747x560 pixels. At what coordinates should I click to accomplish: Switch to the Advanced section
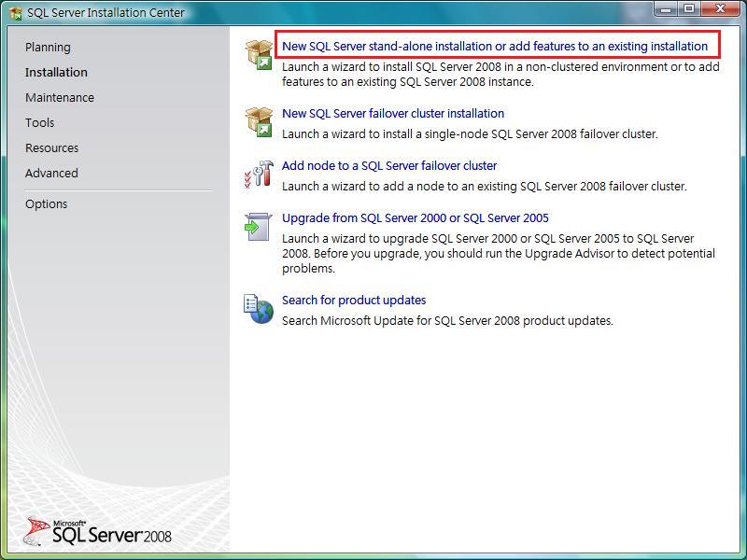tap(51, 174)
